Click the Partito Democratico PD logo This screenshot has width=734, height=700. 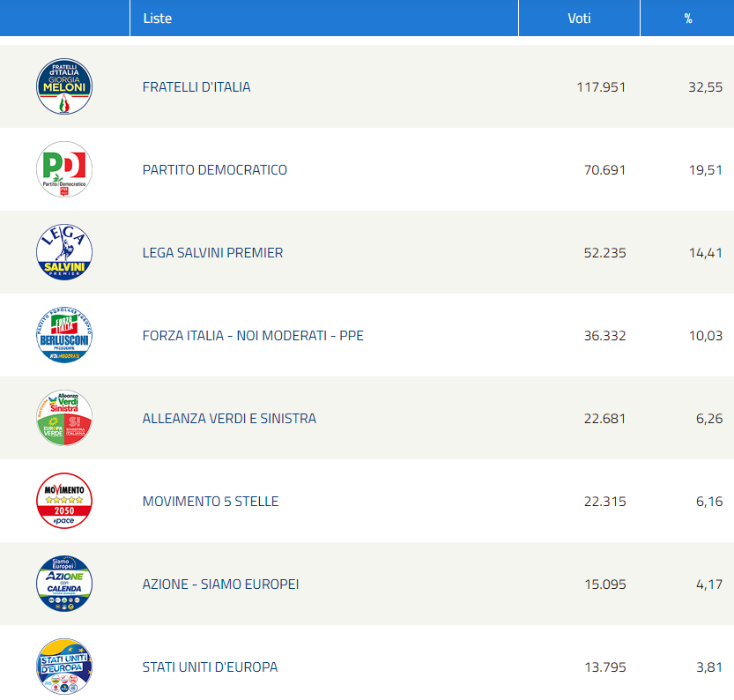tap(64, 170)
